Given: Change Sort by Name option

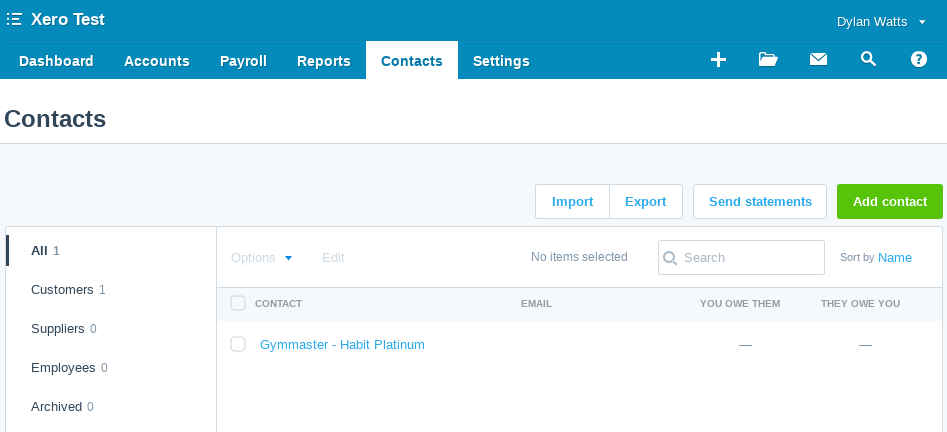Looking at the screenshot, I should (894, 257).
